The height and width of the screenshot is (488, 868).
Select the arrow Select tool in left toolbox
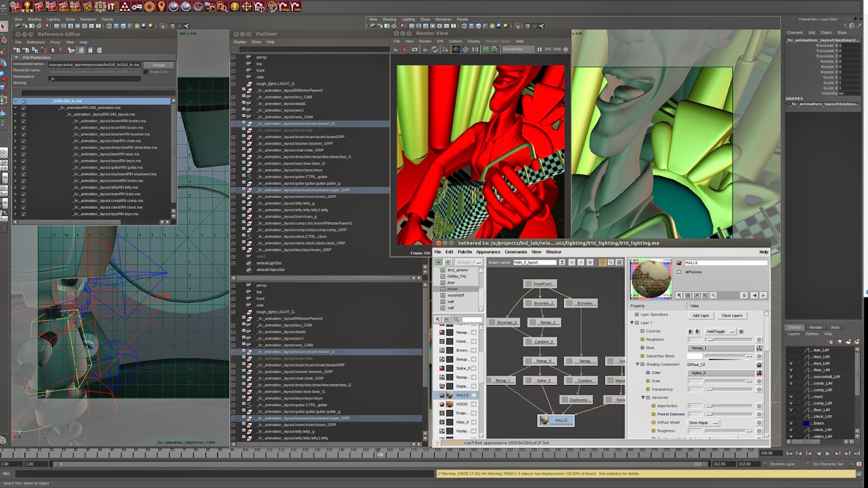coord(3,26)
